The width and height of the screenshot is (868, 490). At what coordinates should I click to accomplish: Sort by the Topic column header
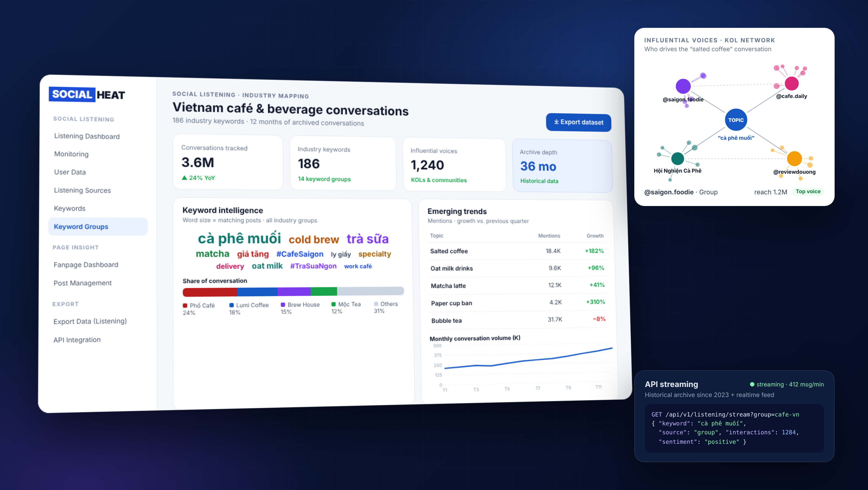pyautogui.click(x=437, y=236)
